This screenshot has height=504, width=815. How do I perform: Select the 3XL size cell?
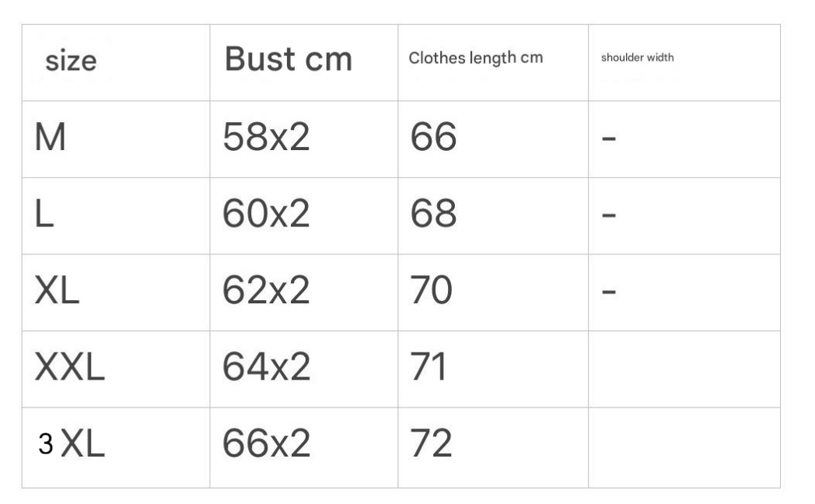click(x=71, y=444)
